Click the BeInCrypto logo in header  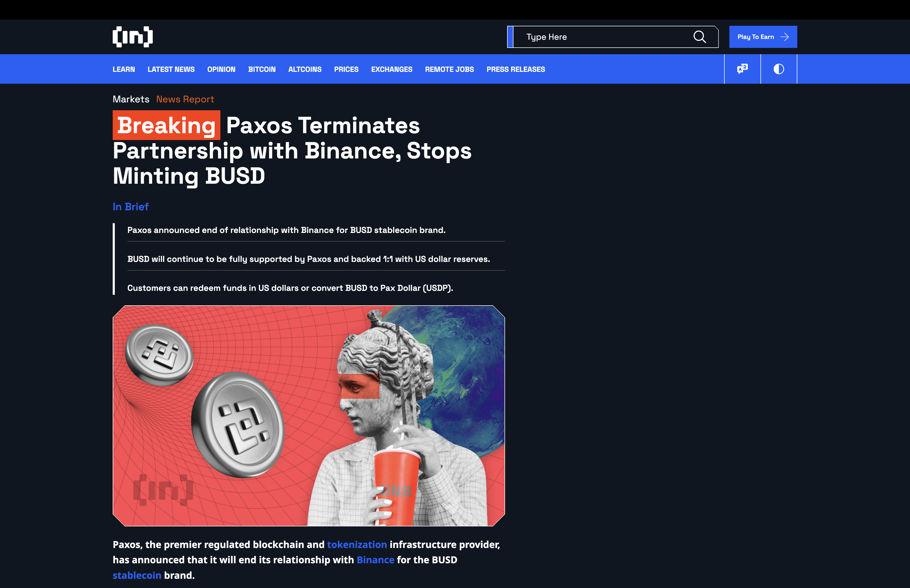pyautogui.click(x=132, y=37)
